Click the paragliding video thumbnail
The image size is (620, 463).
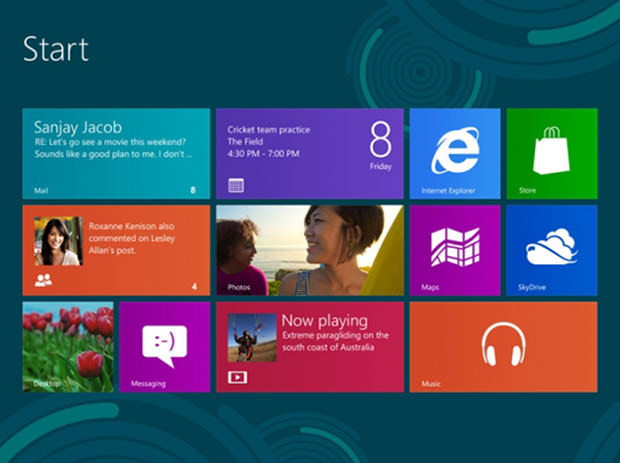point(252,338)
